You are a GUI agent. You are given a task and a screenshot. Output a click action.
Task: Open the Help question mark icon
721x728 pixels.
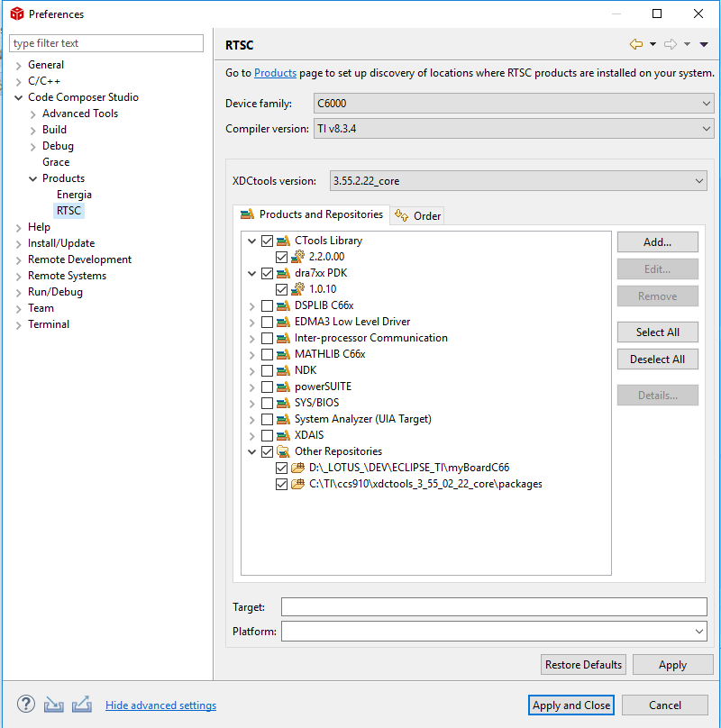26,705
